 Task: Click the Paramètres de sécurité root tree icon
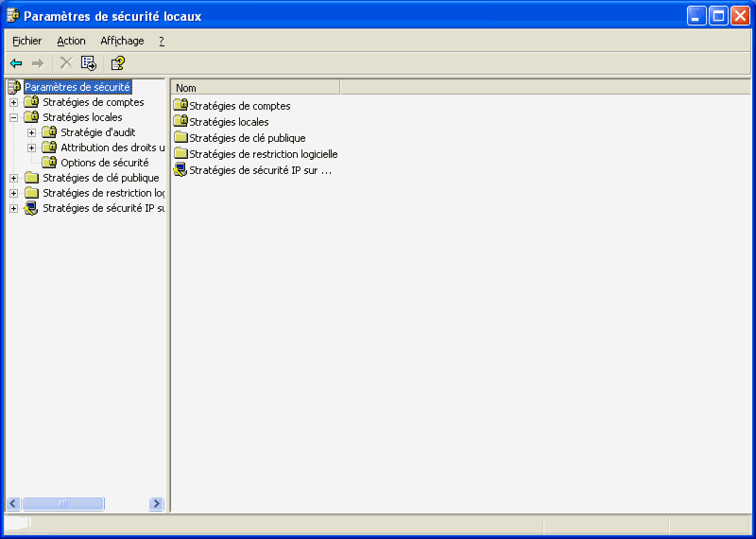pyautogui.click(x=15, y=87)
